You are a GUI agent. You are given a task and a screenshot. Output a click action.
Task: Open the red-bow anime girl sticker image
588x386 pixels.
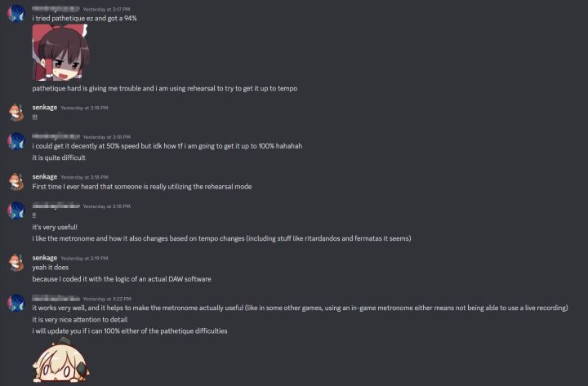click(x=60, y=51)
